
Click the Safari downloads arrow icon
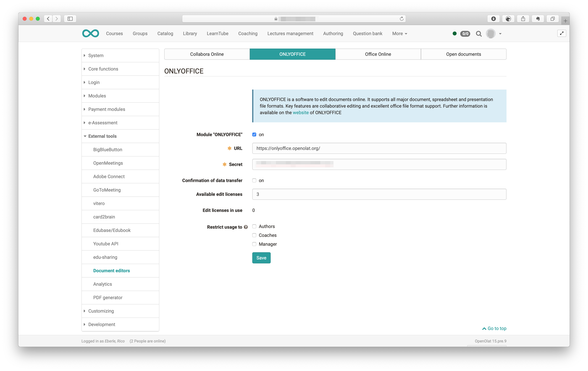[494, 19]
